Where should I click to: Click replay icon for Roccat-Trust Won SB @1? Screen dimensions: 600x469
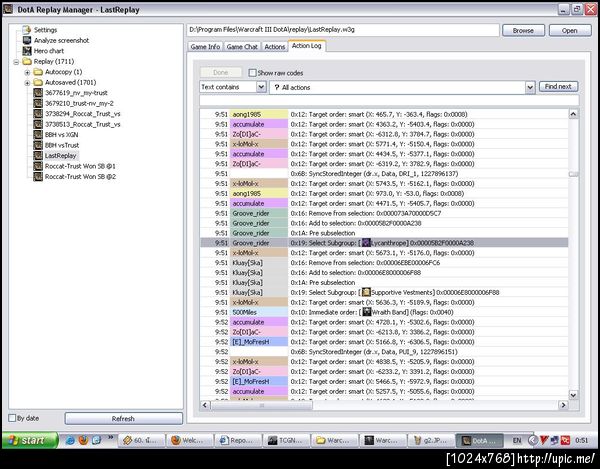pyautogui.click(x=38, y=166)
